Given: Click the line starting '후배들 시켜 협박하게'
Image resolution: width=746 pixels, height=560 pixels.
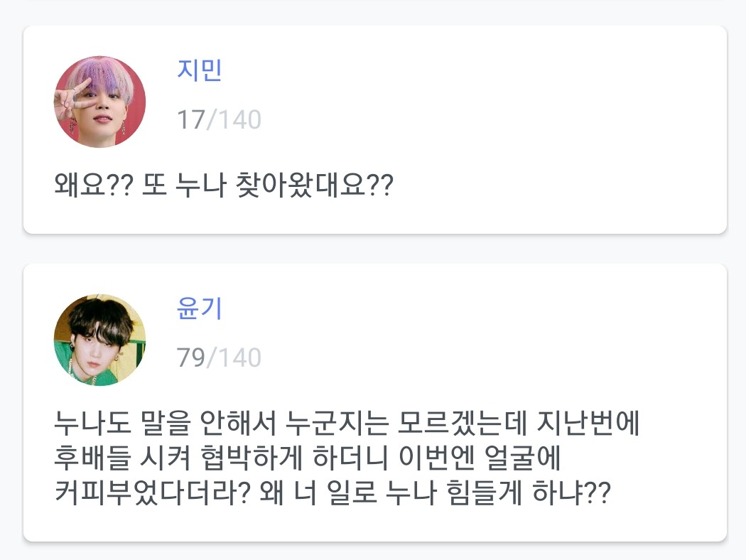Looking at the screenshot, I should pos(308,459).
